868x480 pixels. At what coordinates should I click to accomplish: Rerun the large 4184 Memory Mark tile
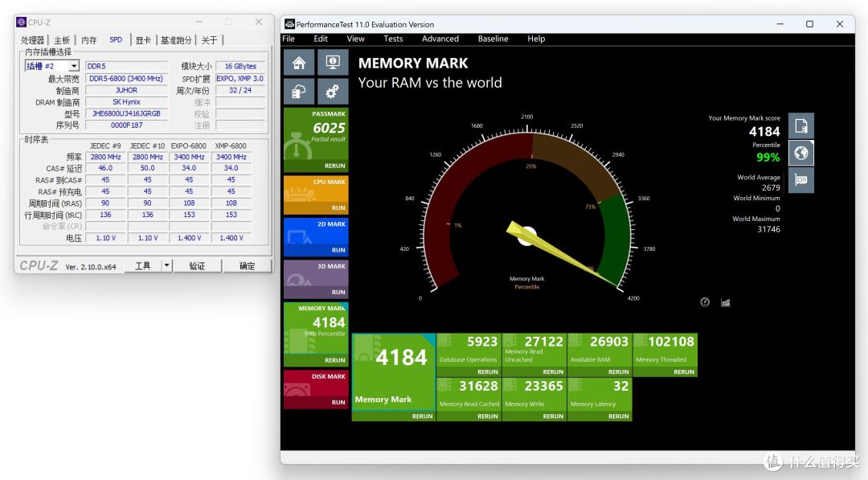pos(422,416)
